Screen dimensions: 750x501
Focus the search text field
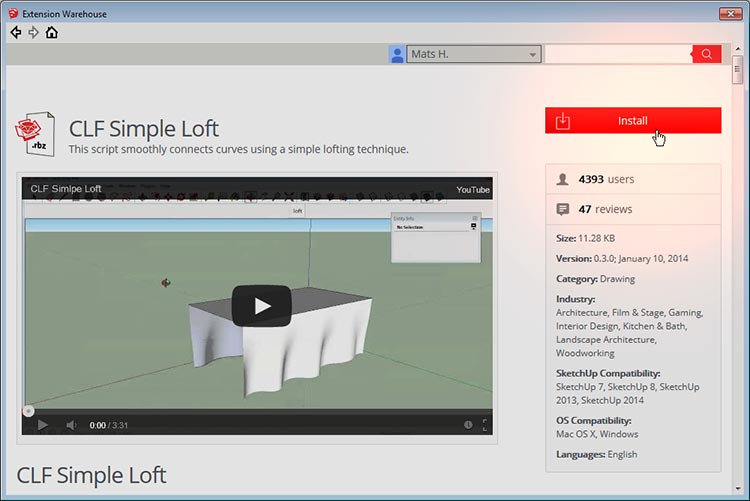click(x=618, y=54)
